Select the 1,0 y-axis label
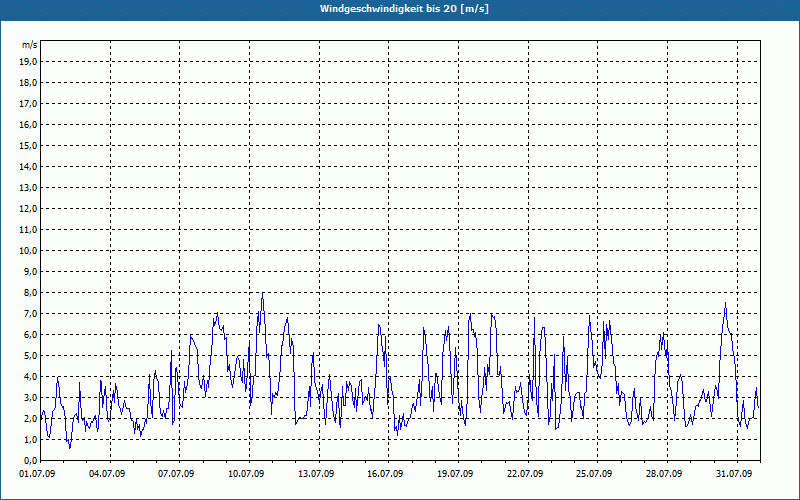800x500 pixels. [x=30, y=439]
